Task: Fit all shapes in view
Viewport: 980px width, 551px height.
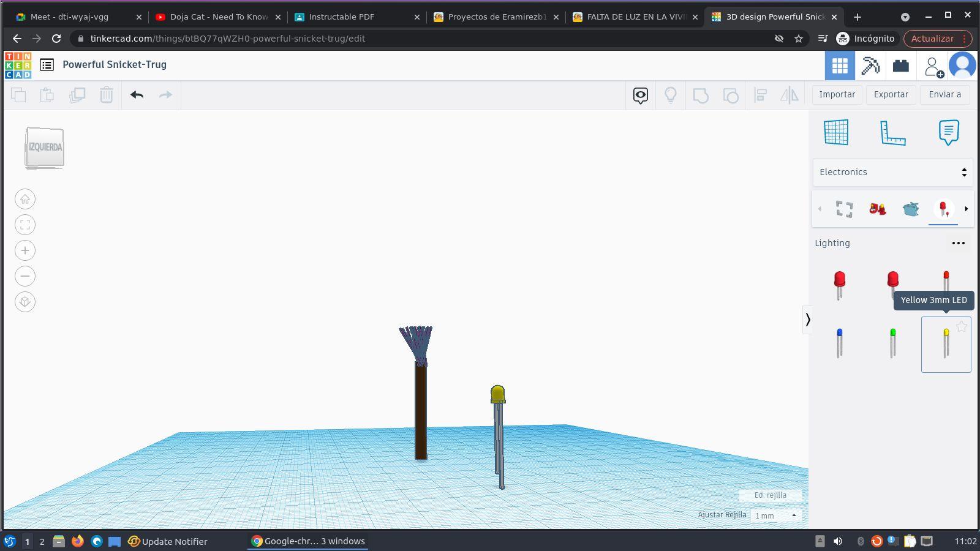Action: pos(25,225)
